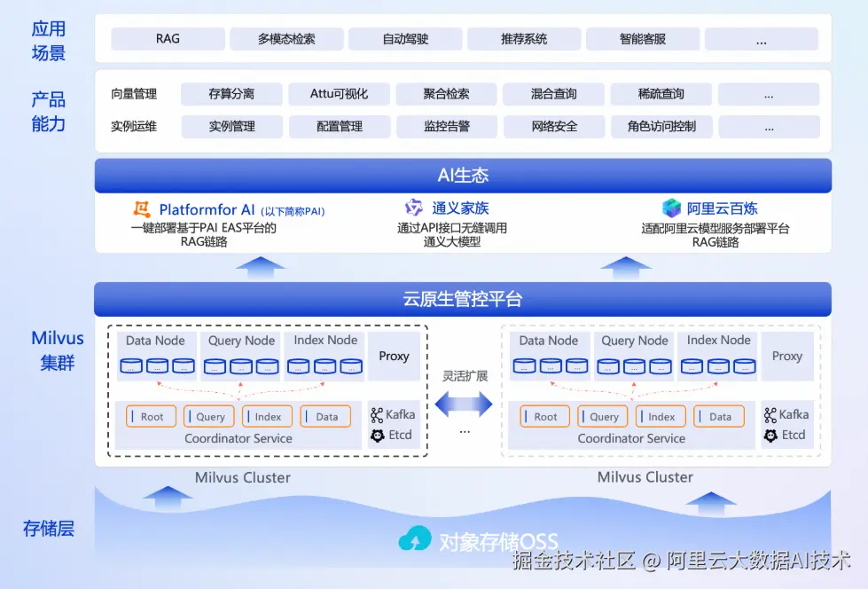Click middle cylinder under right cluster's Index Node

click(x=718, y=366)
